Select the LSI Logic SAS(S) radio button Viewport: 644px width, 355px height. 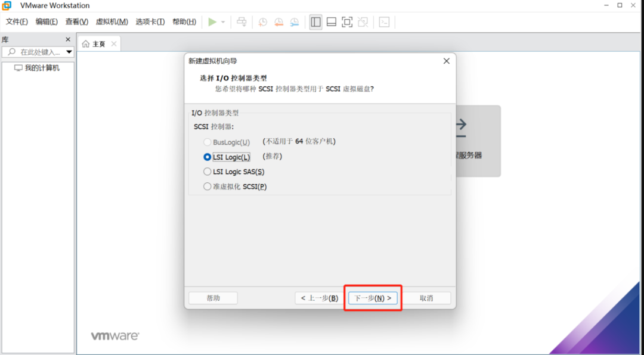(208, 172)
